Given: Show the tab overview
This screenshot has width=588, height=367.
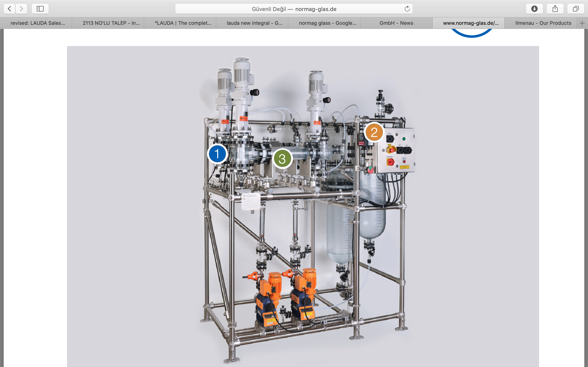Looking at the screenshot, I should [576, 9].
